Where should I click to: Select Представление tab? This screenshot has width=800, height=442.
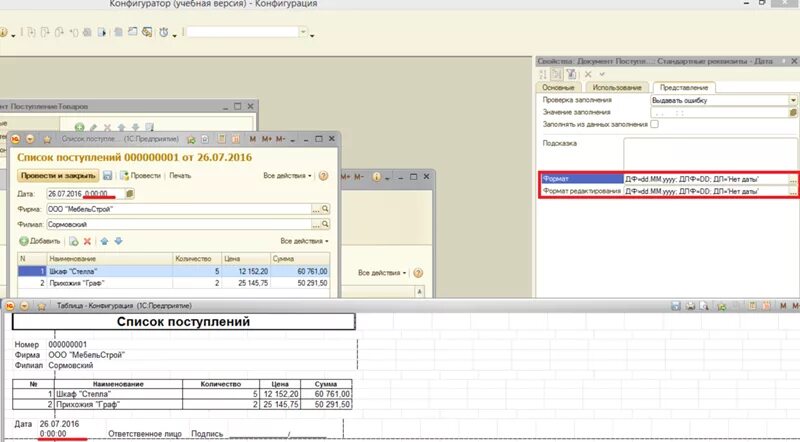click(684, 88)
